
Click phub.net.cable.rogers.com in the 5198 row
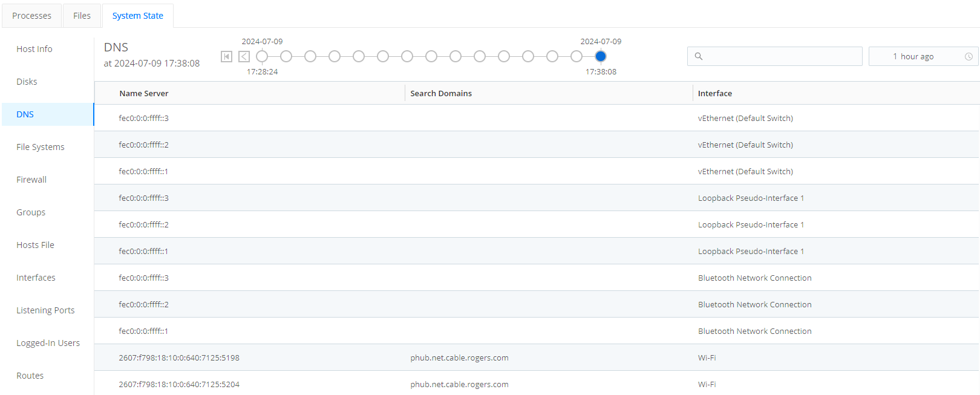pos(459,357)
